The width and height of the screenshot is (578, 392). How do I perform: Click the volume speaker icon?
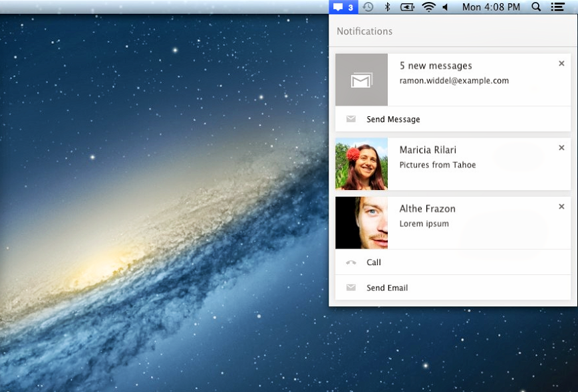tap(445, 7)
